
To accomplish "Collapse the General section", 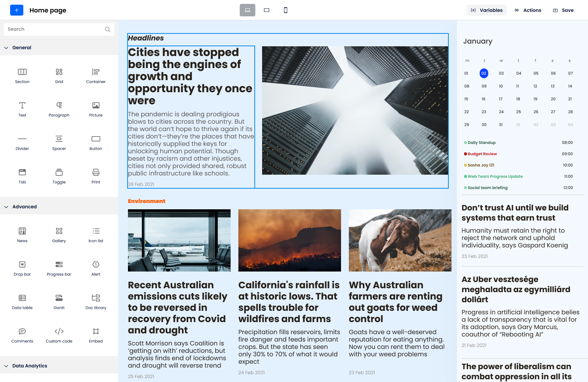I will 21,47.
